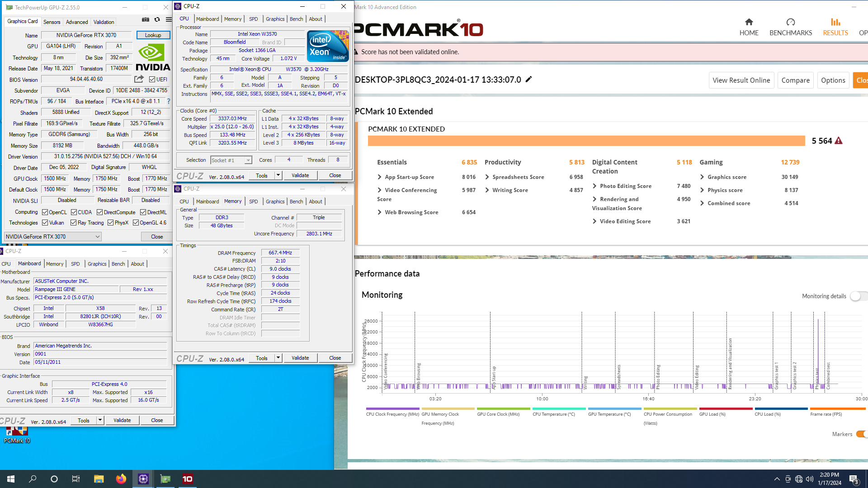Open Bench tab in CPU-Z Memory window
868x488 pixels.
[297, 202]
